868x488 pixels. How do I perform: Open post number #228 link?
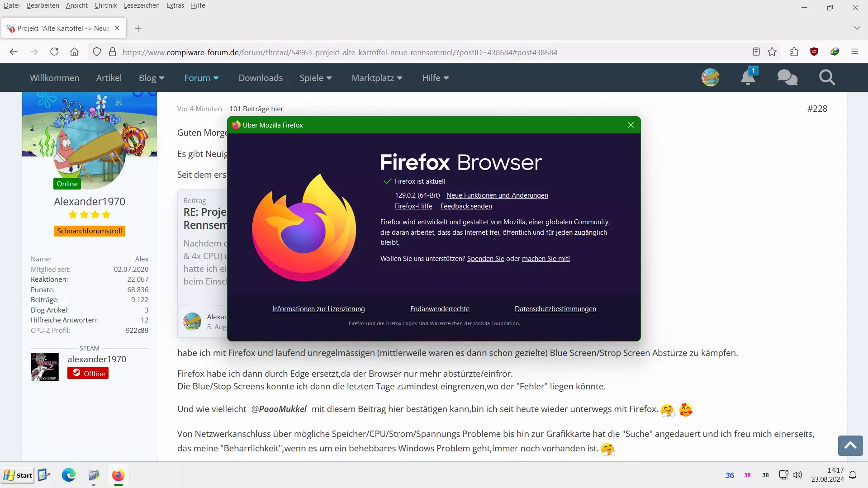(817, 109)
